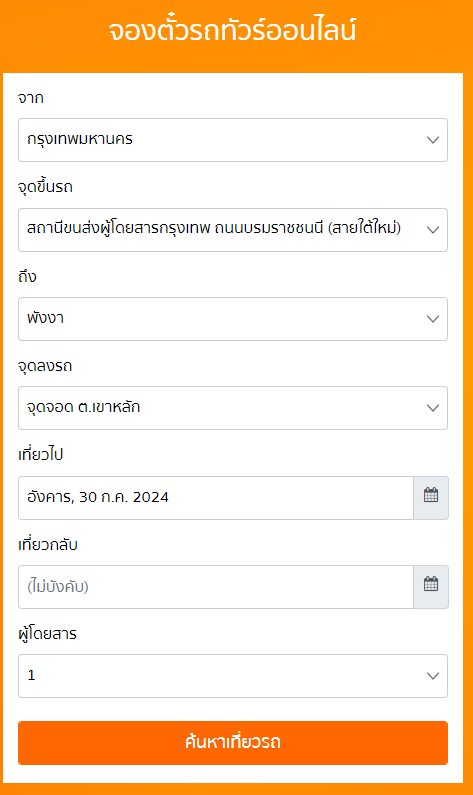The image size is (473, 795).
Task: Click chevron arrow on จุดจอด ต.เขาหลัก dropdown
Action: pos(432,408)
